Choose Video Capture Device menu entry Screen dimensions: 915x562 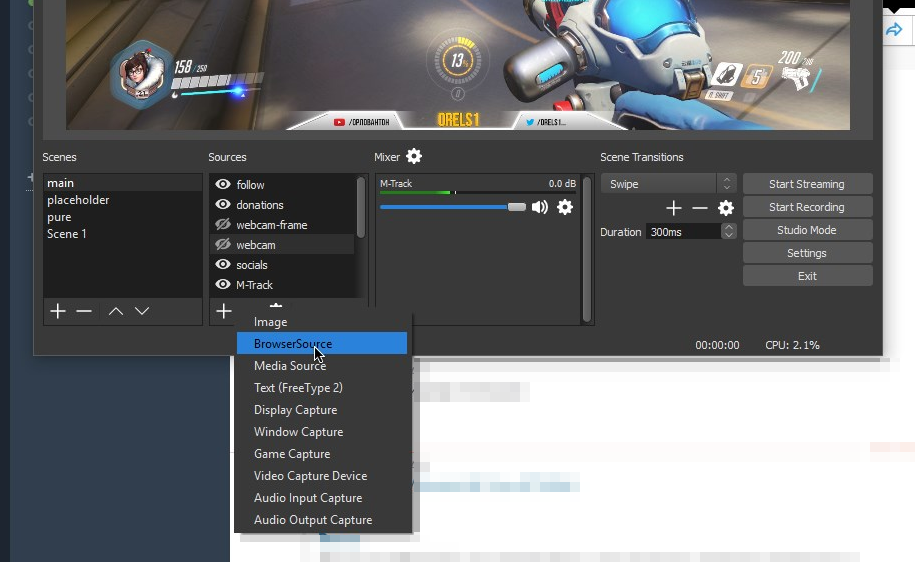[322, 476]
